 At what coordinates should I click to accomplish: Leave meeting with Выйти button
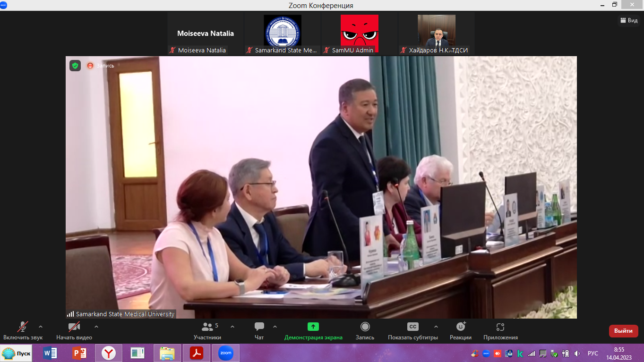pyautogui.click(x=624, y=331)
